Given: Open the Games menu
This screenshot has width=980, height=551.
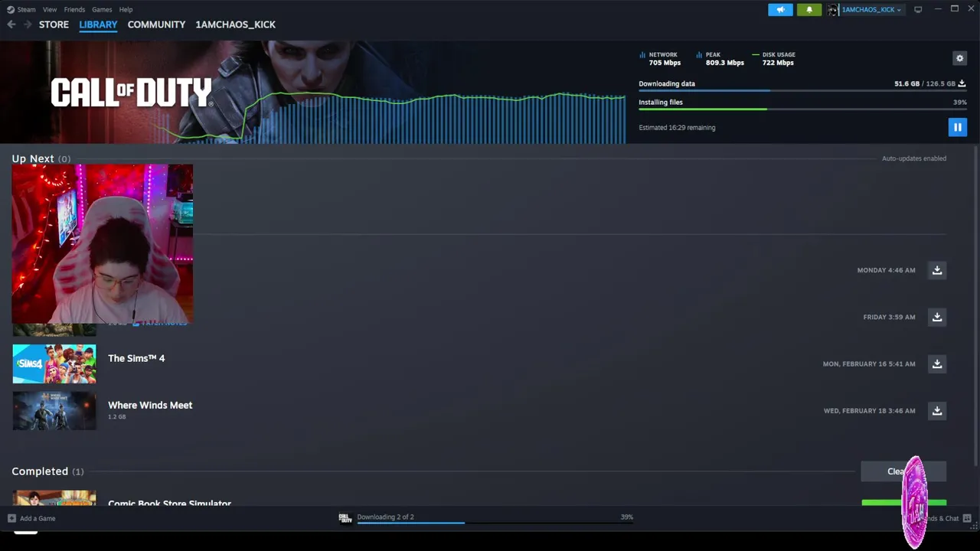Looking at the screenshot, I should click(102, 9).
